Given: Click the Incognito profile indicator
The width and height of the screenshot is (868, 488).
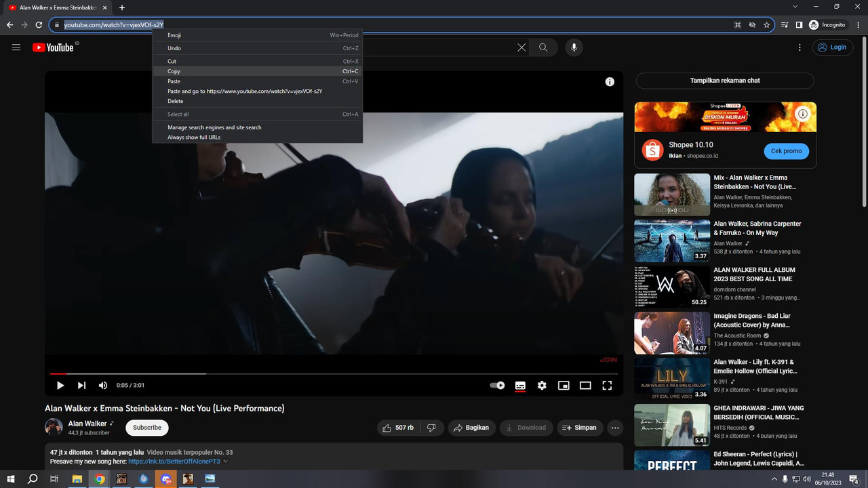Looking at the screenshot, I should point(827,25).
